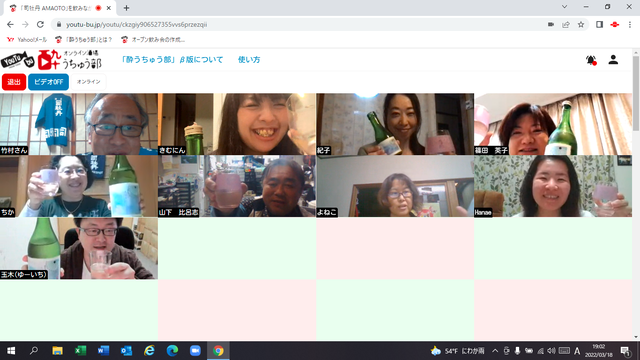The height and width of the screenshot is (360, 640).
Task: Open the action center notification icon
Action: [625, 351]
